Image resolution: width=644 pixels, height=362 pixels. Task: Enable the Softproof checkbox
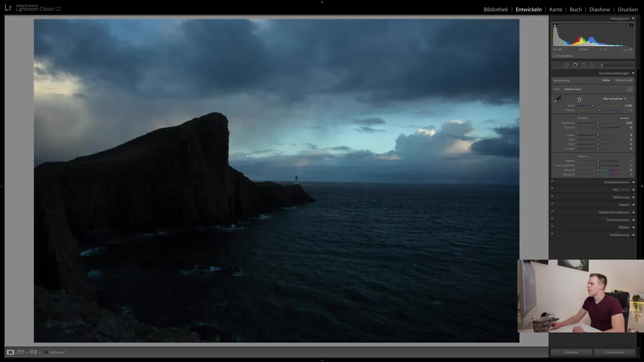click(46, 352)
